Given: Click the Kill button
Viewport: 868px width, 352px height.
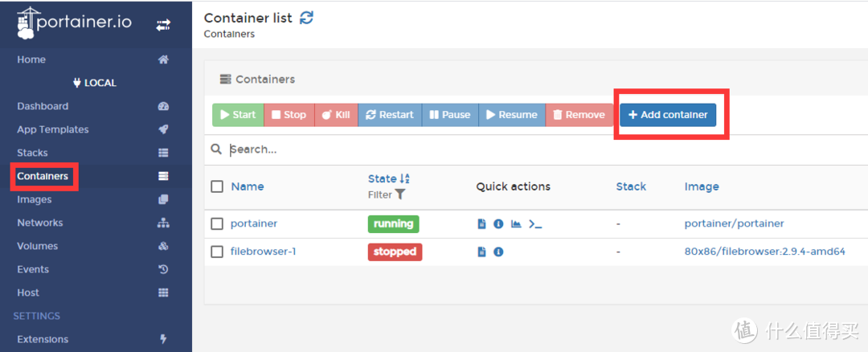Looking at the screenshot, I should [336, 115].
